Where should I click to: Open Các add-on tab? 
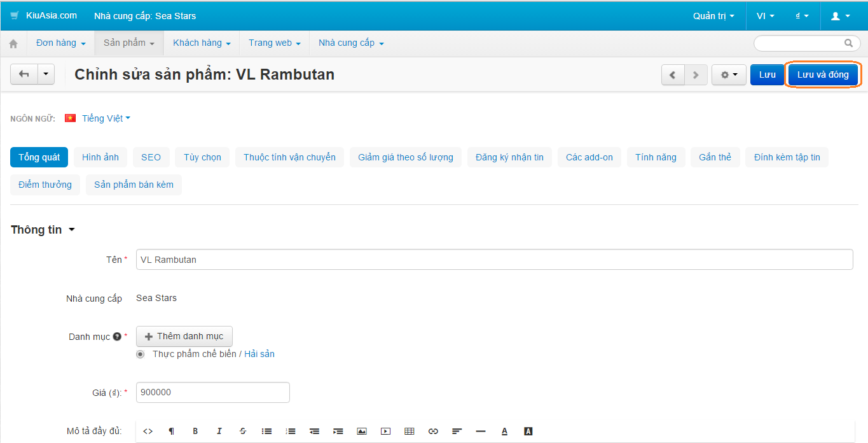589,157
